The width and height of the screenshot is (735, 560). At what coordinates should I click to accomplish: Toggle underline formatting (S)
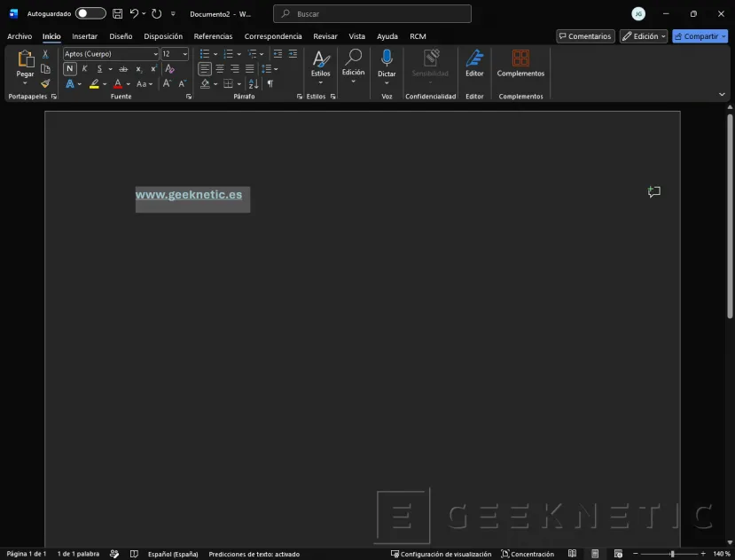(x=99, y=69)
